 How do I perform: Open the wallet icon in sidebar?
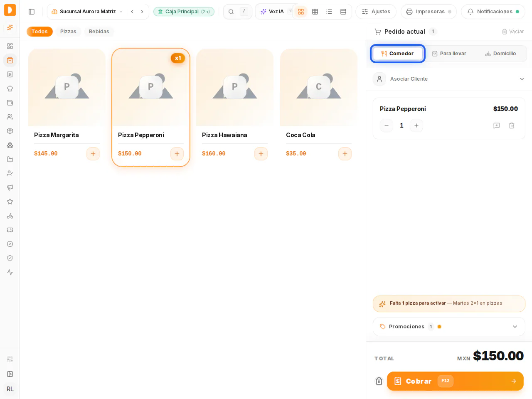click(x=10, y=103)
